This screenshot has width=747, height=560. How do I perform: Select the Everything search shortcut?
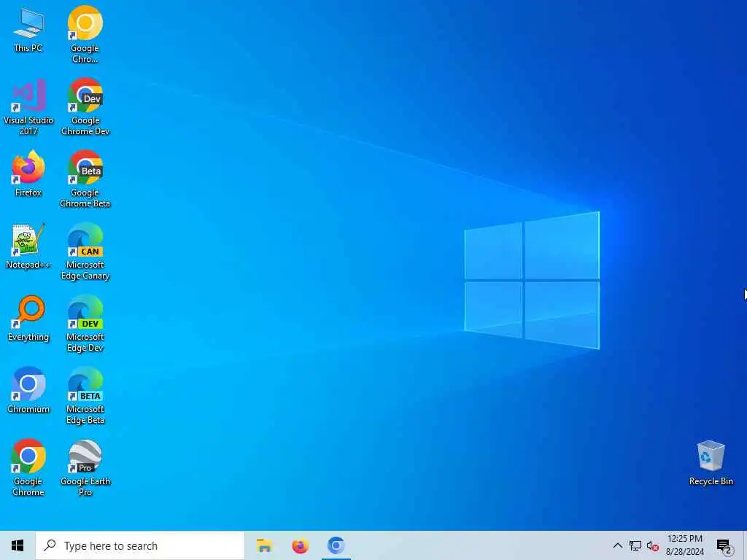(x=28, y=318)
